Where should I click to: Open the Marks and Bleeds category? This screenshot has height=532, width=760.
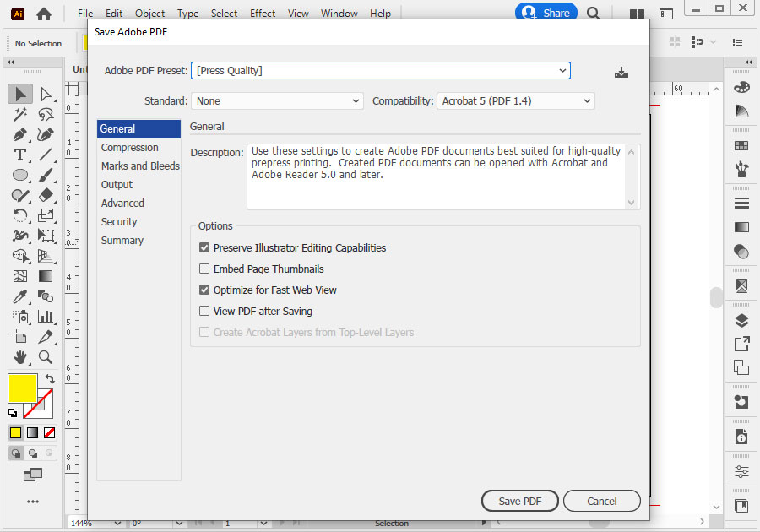click(x=138, y=166)
